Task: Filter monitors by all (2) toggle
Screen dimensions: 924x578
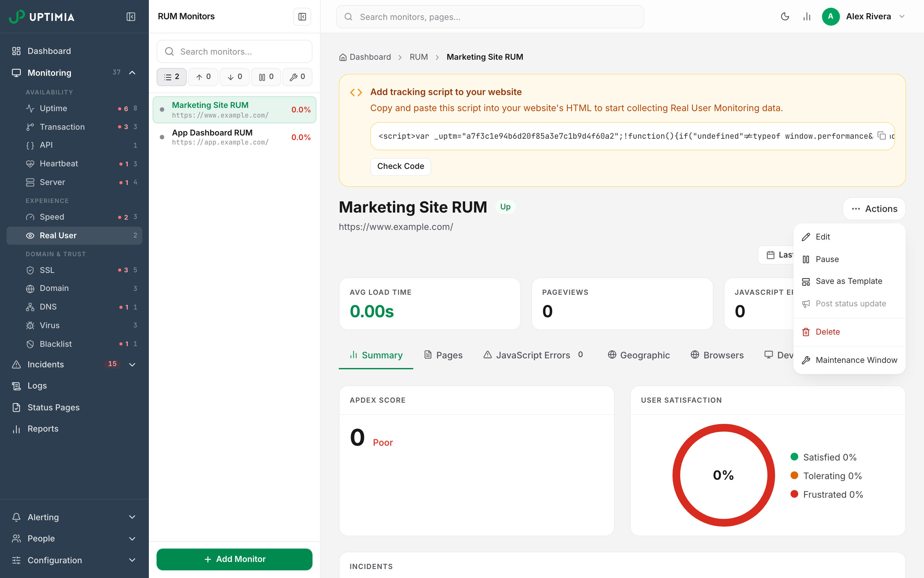Action: click(171, 77)
